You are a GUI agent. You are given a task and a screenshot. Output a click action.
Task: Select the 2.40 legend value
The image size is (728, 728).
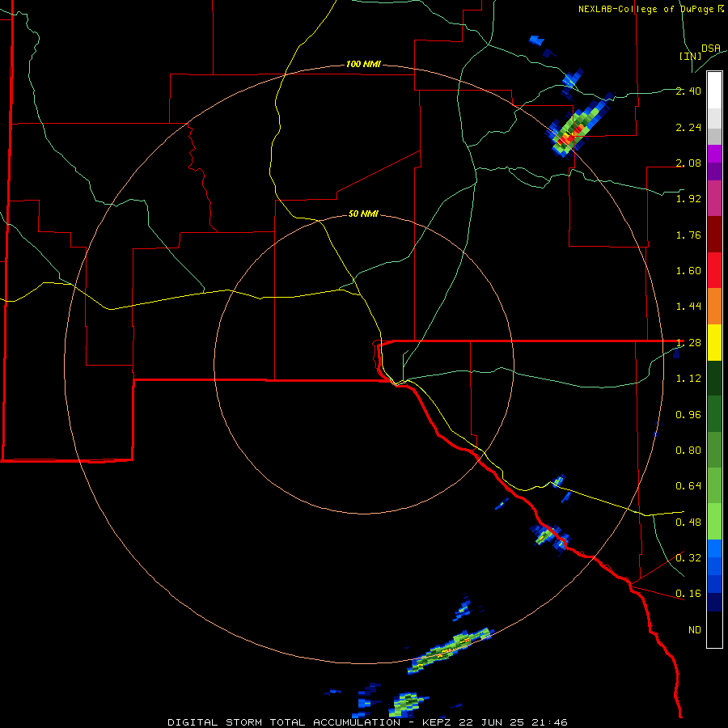[x=688, y=91]
